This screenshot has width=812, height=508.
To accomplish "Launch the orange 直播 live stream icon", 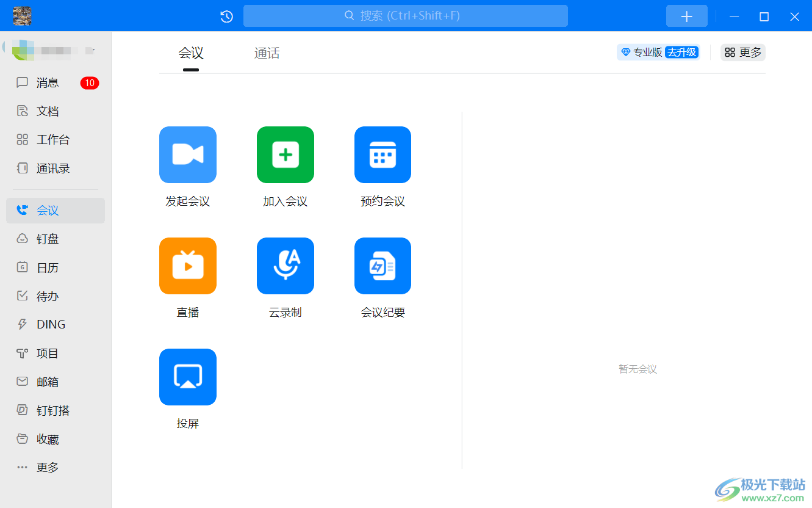I will 188,266.
